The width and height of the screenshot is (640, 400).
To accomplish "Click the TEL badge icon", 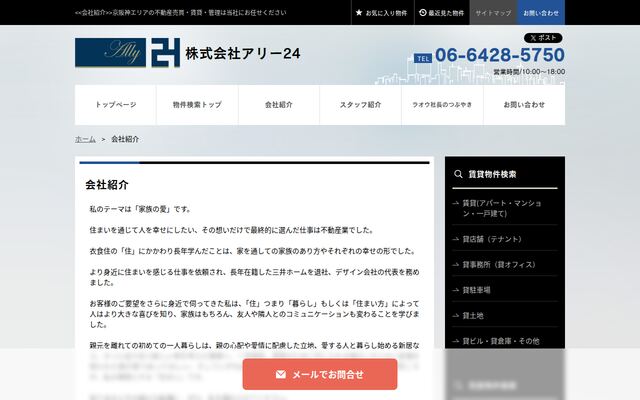I will click(x=423, y=58).
